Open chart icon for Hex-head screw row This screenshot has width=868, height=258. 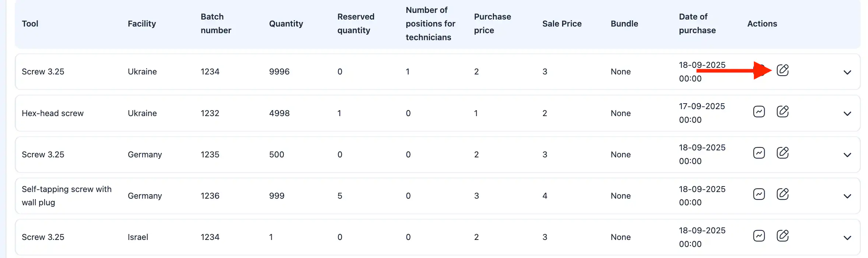coord(759,112)
